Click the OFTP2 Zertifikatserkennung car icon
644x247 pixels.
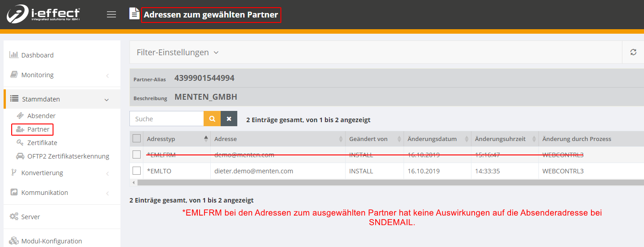pyautogui.click(x=20, y=156)
